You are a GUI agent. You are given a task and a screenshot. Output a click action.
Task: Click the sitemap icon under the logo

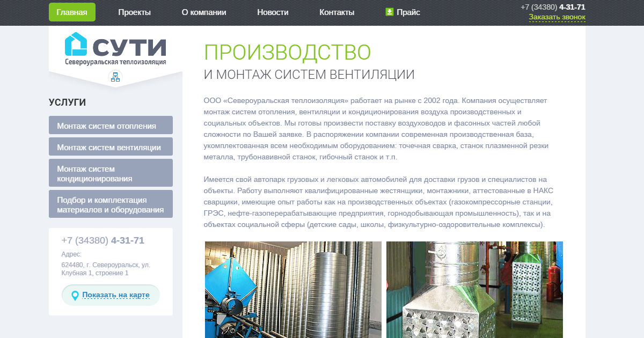pyautogui.click(x=115, y=77)
